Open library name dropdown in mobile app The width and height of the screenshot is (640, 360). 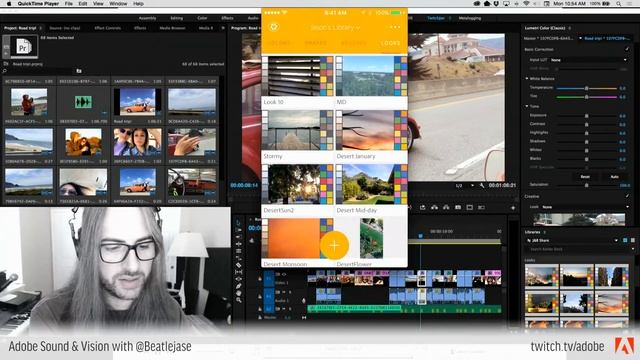335,28
